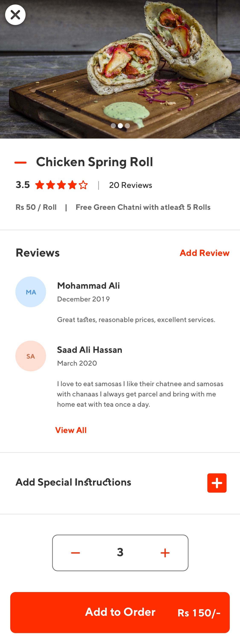The image size is (240, 644).
Task: Close the Chicken Spring Roll detail view
Action: (x=15, y=15)
